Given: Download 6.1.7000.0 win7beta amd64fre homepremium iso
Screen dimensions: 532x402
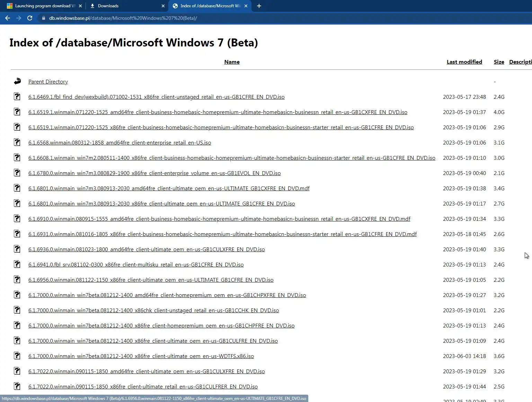Looking at the screenshot, I should [x=167, y=295].
